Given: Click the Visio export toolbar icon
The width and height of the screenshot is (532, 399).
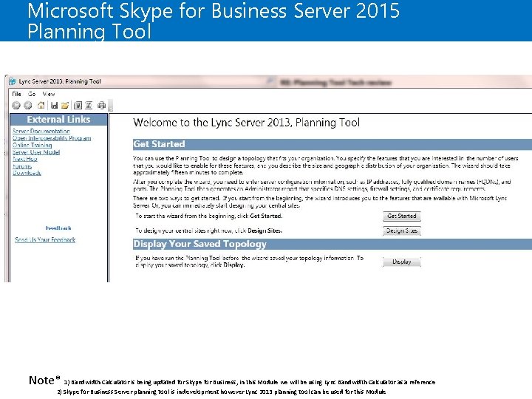Looking at the screenshot, I should (78, 106).
